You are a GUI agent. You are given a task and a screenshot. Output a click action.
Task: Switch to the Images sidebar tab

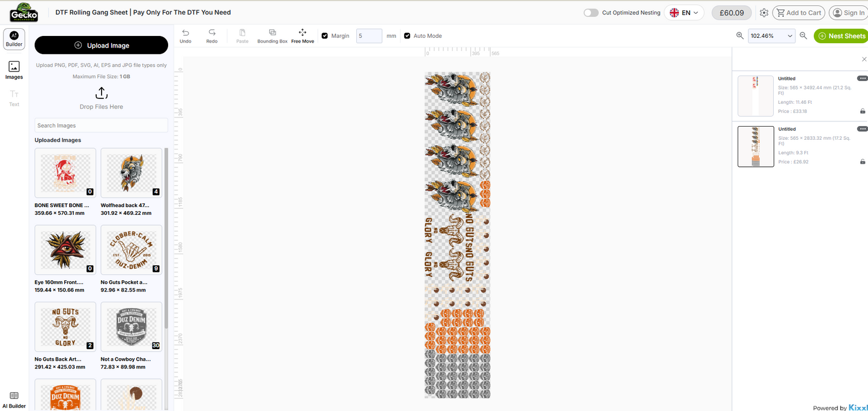click(14, 70)
